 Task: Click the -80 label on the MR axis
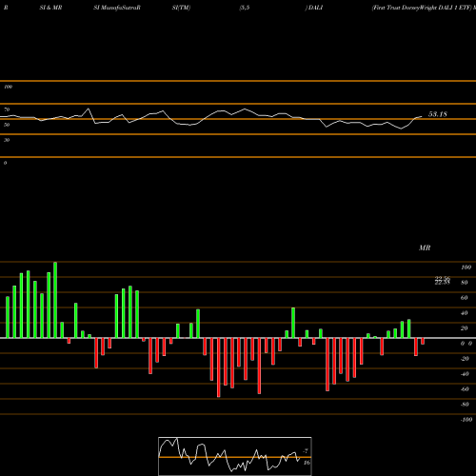tap(465, 405)
